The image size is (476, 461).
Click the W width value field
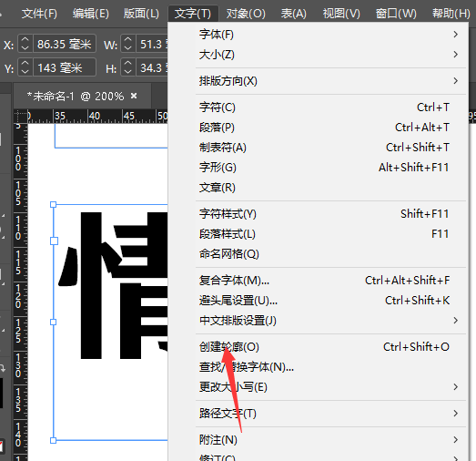point(152,45)
